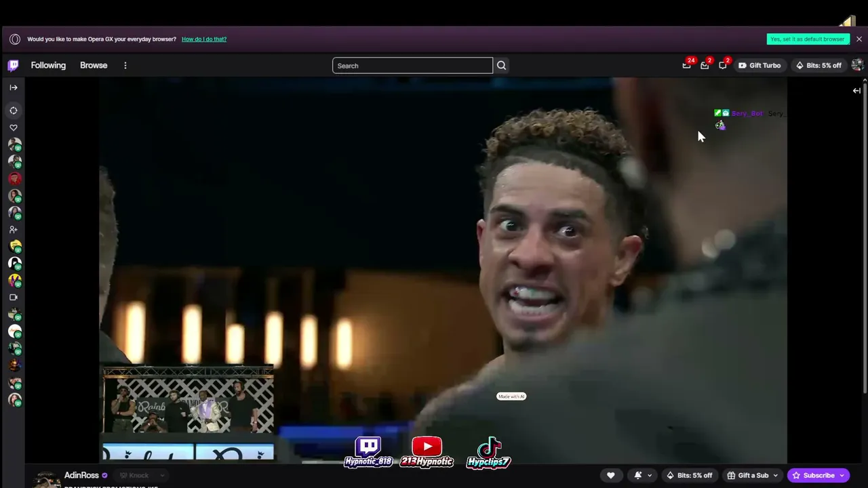
Task: Open the top bar icon with badge 24
Action: click(687, 65)
